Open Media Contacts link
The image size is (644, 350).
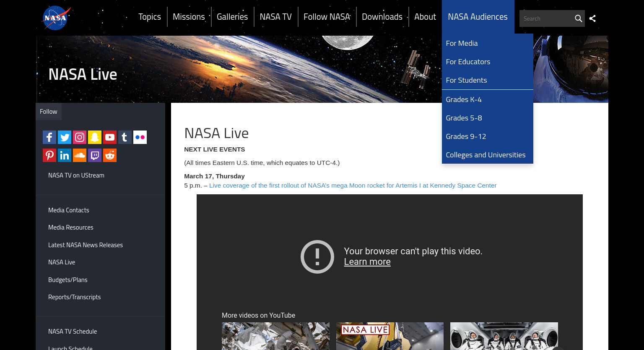[x=69, y=210]
